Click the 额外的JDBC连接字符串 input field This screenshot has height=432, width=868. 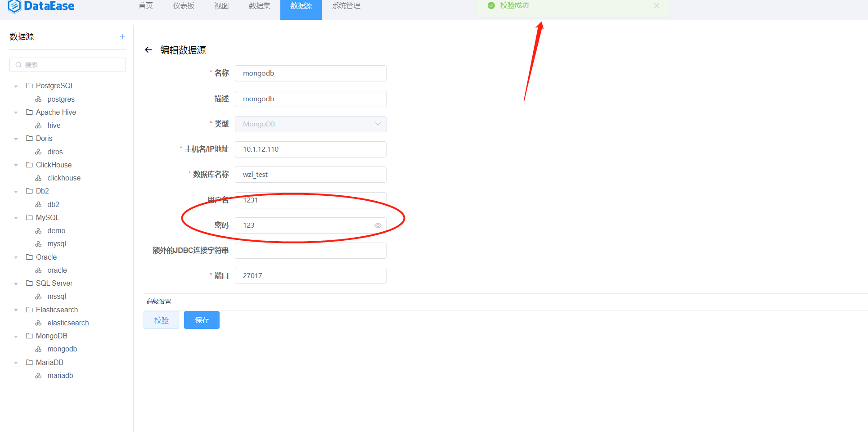[x=310, y=251]
